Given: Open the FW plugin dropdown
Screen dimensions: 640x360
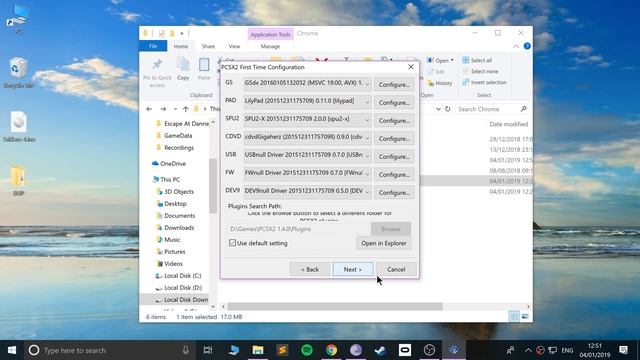Looking at the screenshot, I should tap(307, 173).
